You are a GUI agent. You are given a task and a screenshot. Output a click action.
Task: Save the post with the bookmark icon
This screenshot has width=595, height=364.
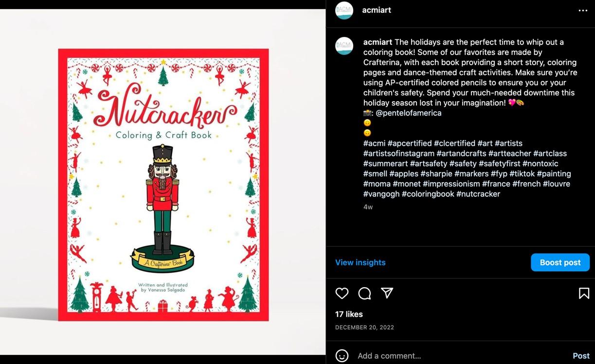(584, 293)
